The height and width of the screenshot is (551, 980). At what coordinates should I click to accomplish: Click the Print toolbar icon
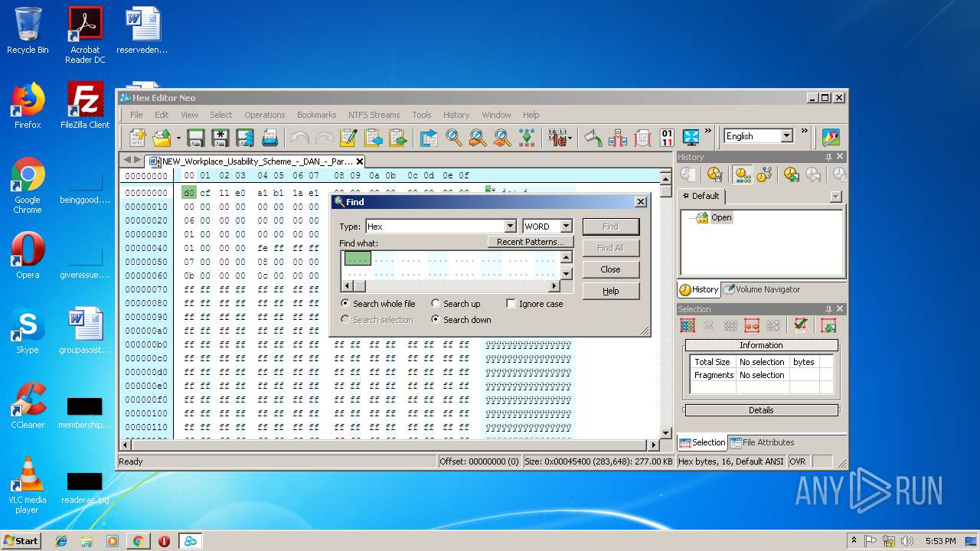[x=269, y=138]
